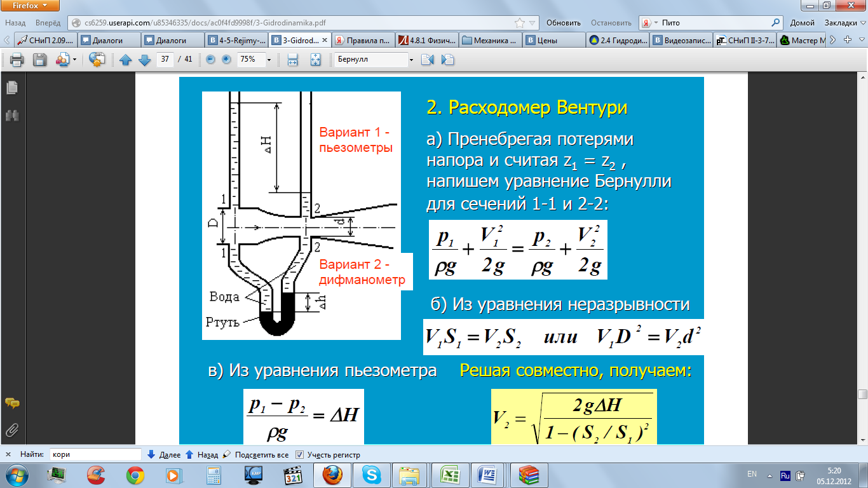Click the page number field showing 37
The width and height of the screenshot is (868, 488).
coord(165,60)
